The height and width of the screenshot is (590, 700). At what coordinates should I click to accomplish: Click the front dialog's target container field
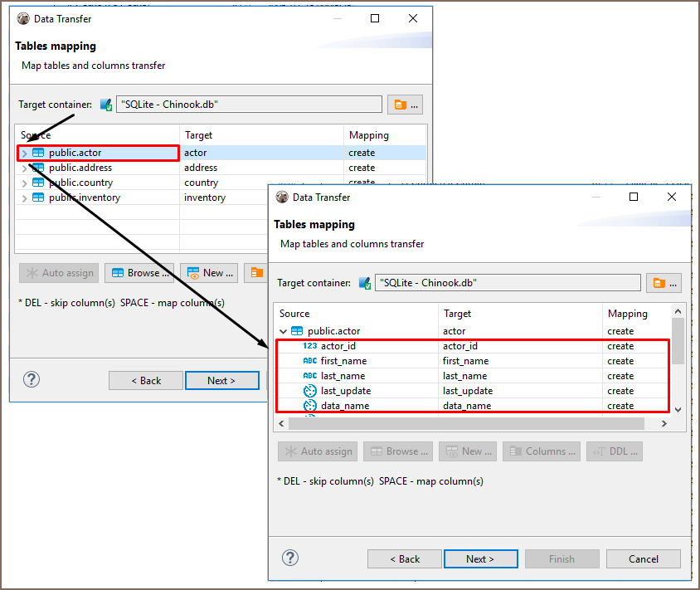(508, 283)
